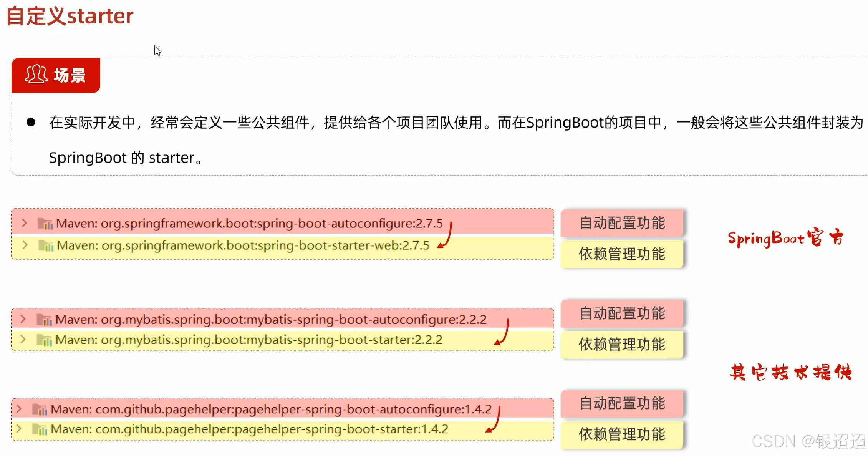868x456 pixels.
Task: Expand mybatis-spring-boot-autoconfigure:2.2.2 tree node
Action: point(23,319)
